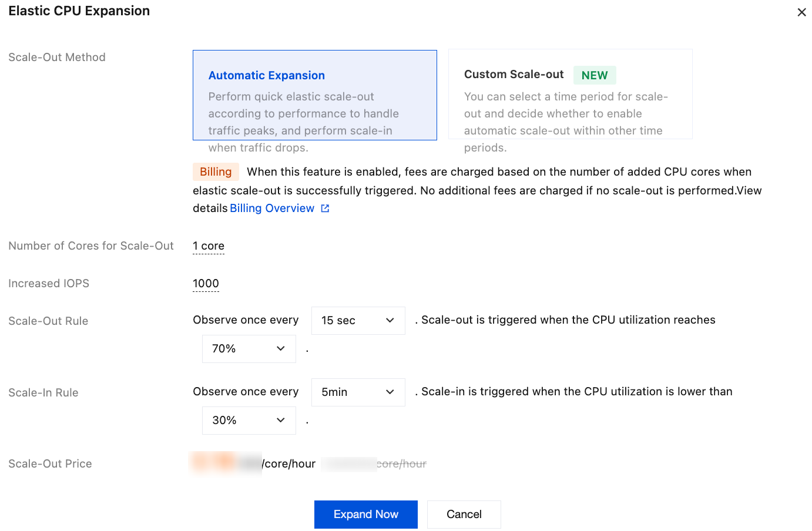Click the external link icon after Billing Overview

325,209
